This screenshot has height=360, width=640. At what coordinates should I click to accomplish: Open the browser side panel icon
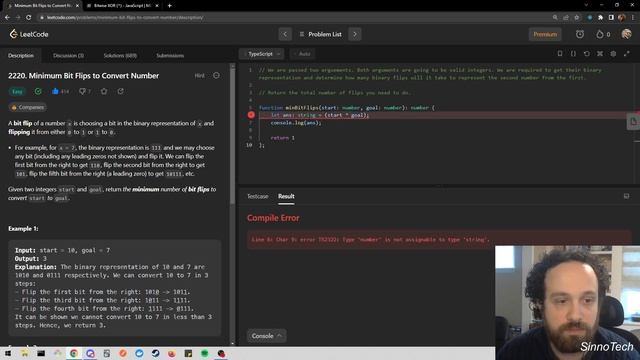611,18
